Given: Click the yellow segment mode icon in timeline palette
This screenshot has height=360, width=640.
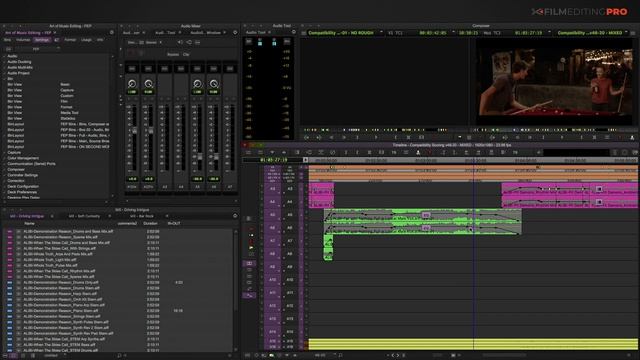Looking at the screenshot, I should (251, 247).
